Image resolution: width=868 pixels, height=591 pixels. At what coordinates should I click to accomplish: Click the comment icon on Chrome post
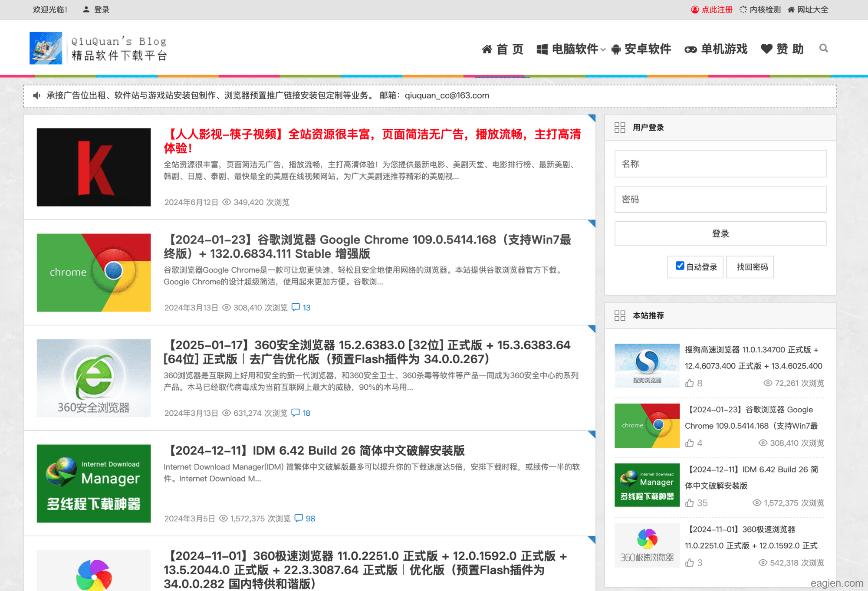[x=296, y=307]
